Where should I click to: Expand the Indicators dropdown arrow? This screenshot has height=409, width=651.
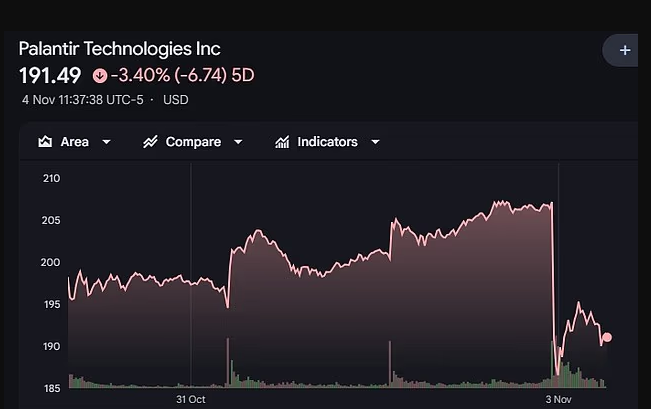[x=375, y=142]
